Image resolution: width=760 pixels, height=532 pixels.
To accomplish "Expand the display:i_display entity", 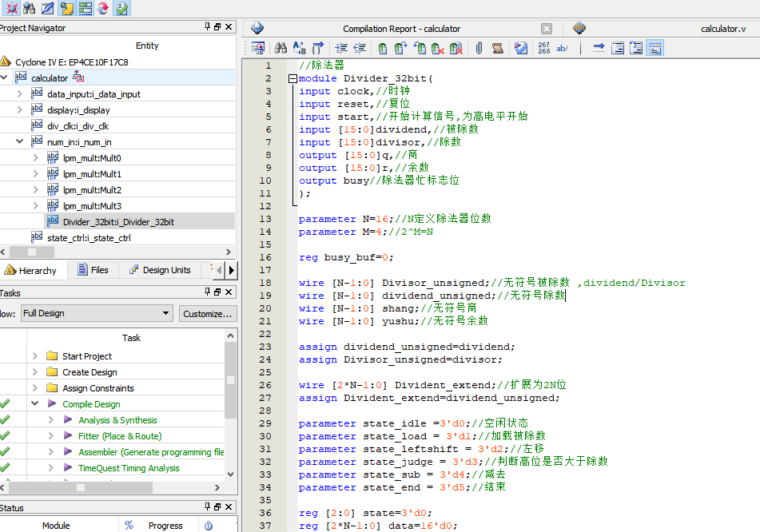I will [20, 110].
